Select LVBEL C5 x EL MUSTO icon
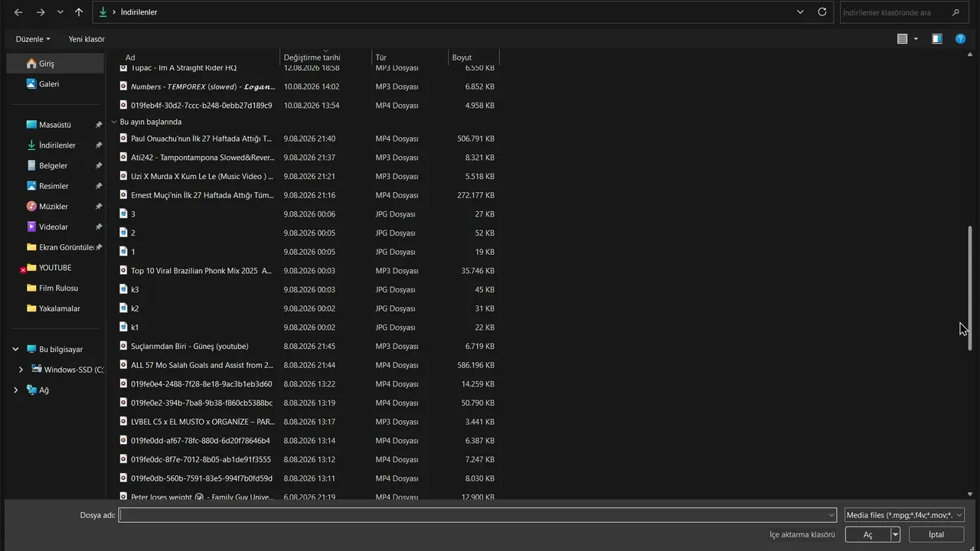The width and height of the screenshot is (980, 551). click(x=123, y=422)
